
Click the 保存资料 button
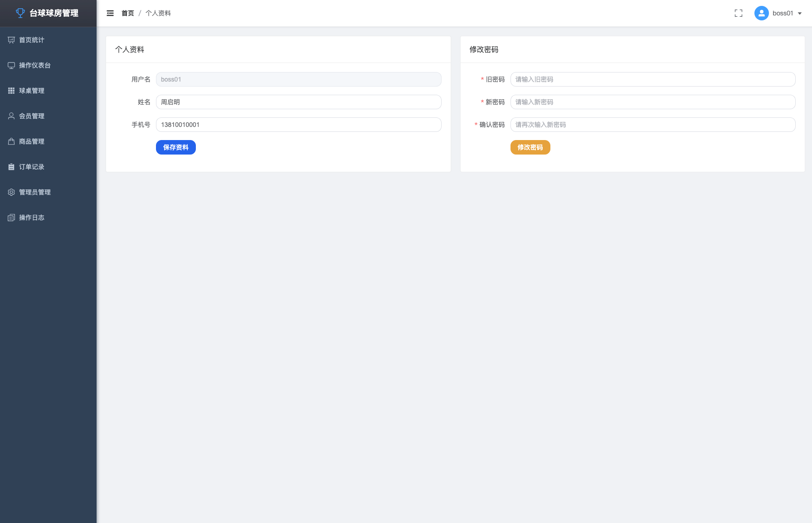176,147
